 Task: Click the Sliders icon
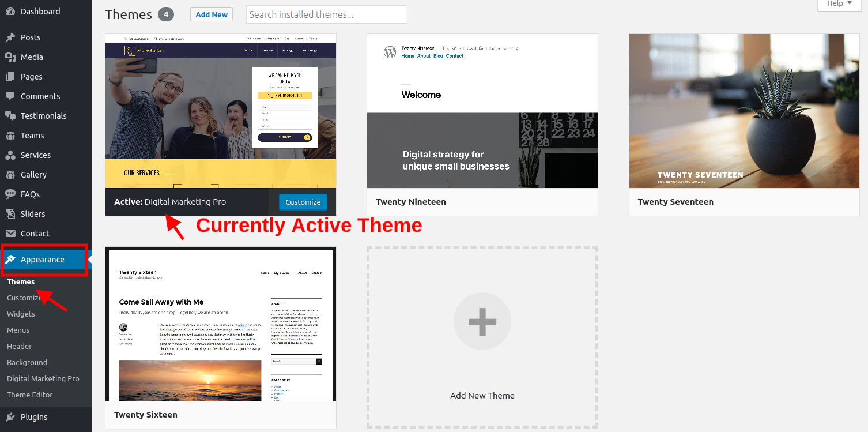coord(10,214)
